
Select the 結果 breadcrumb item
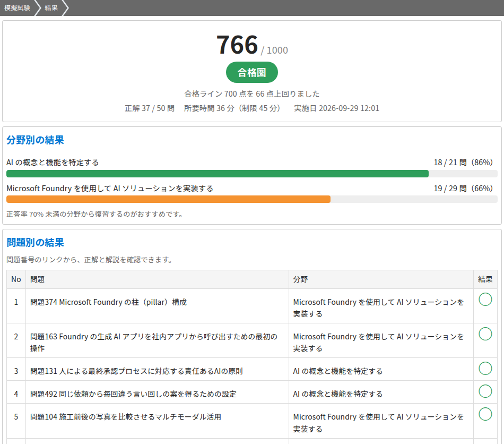tap(51, 8)
